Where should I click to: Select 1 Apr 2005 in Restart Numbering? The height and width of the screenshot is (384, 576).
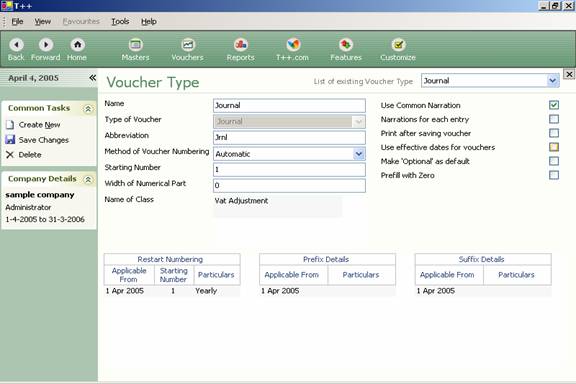click(125, 291)
